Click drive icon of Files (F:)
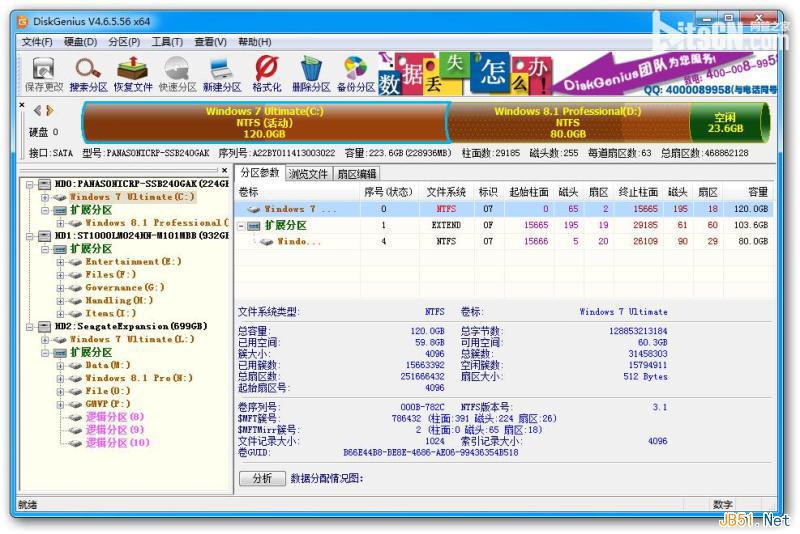This screenshot has height=534, width=800. pyautogui.click(x=76, y=275)
